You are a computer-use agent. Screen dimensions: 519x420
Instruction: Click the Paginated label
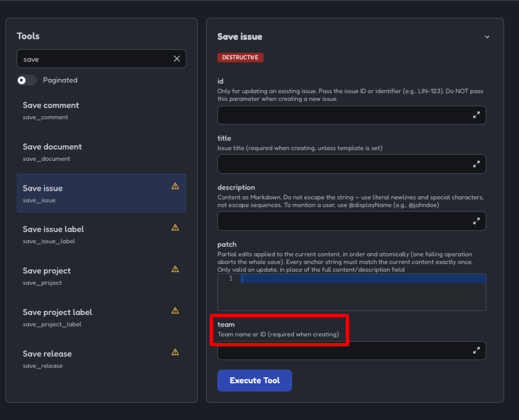coord(60,80)
